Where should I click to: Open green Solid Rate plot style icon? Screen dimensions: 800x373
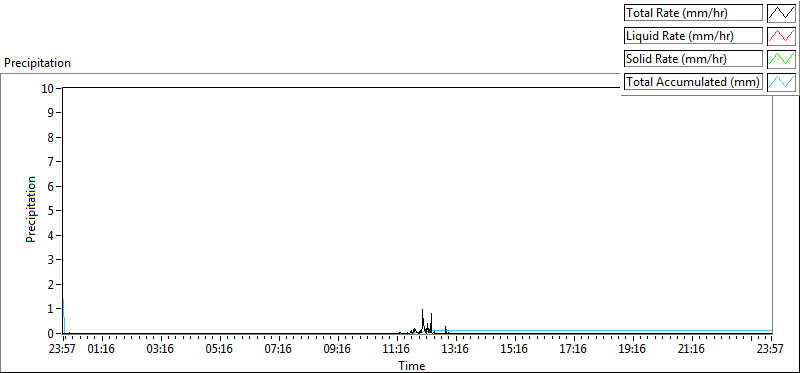(x=782, y=59)
